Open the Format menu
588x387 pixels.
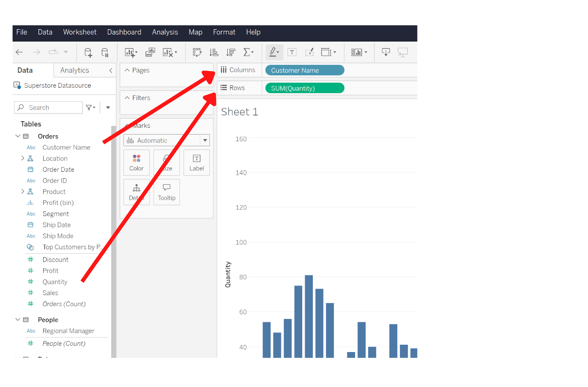click(x=224, y=32)
